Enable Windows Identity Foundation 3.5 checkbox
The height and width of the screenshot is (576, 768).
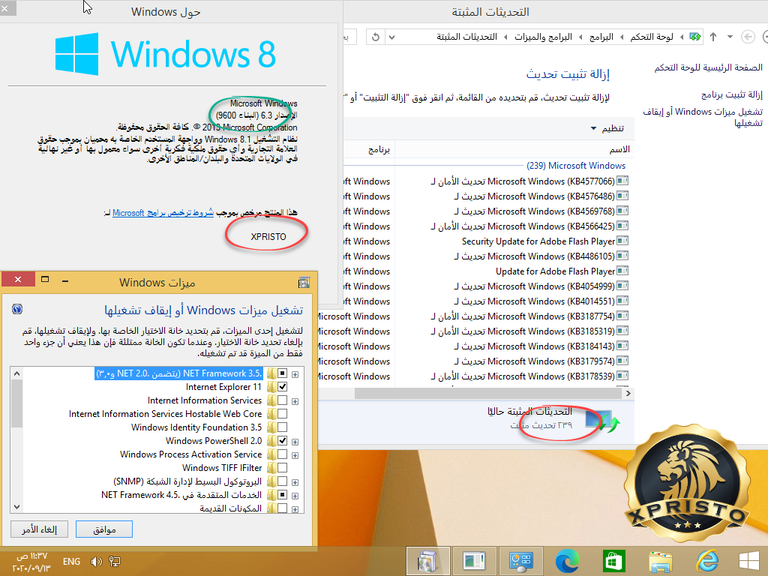(282, 428)
